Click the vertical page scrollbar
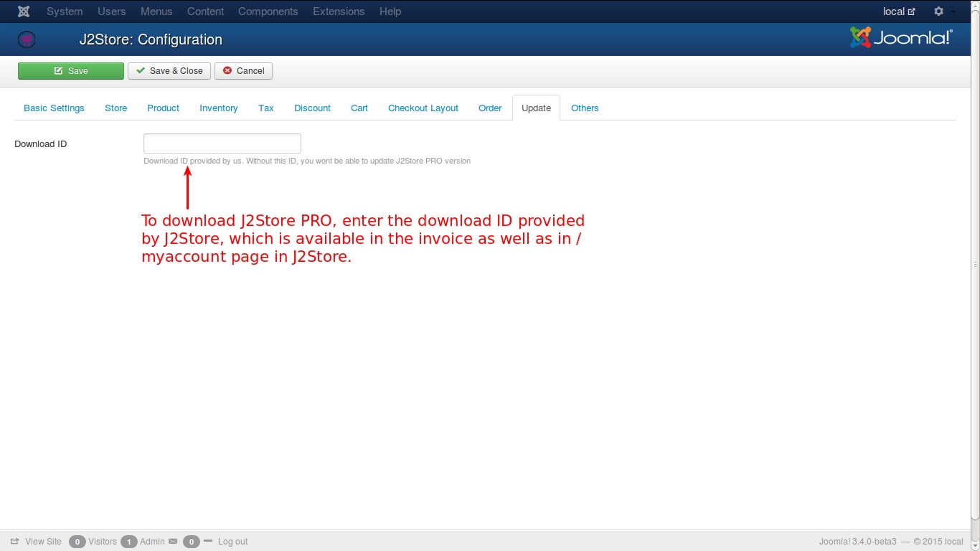The width and height of the screenshot is (980, 551). (976, 265)
